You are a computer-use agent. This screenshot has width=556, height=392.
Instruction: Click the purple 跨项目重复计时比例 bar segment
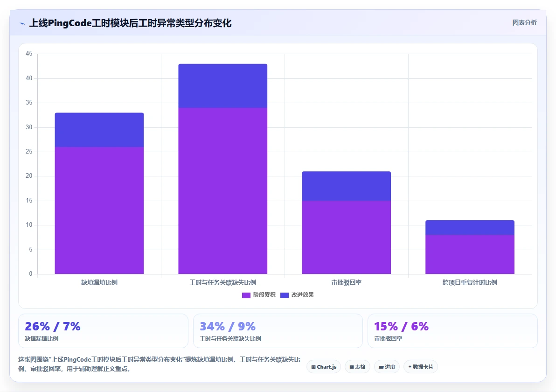(470, 254)
